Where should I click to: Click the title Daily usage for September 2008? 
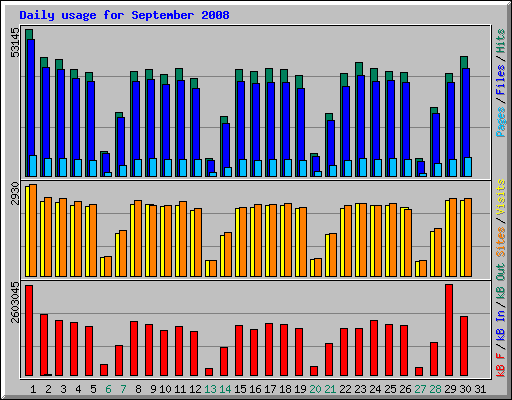124,15
